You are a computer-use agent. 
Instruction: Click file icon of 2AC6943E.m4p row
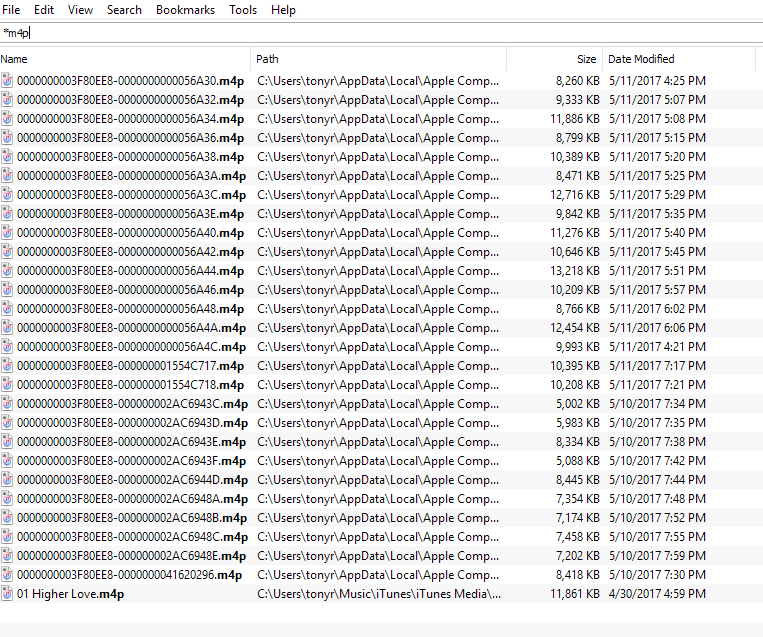[7, 441]
